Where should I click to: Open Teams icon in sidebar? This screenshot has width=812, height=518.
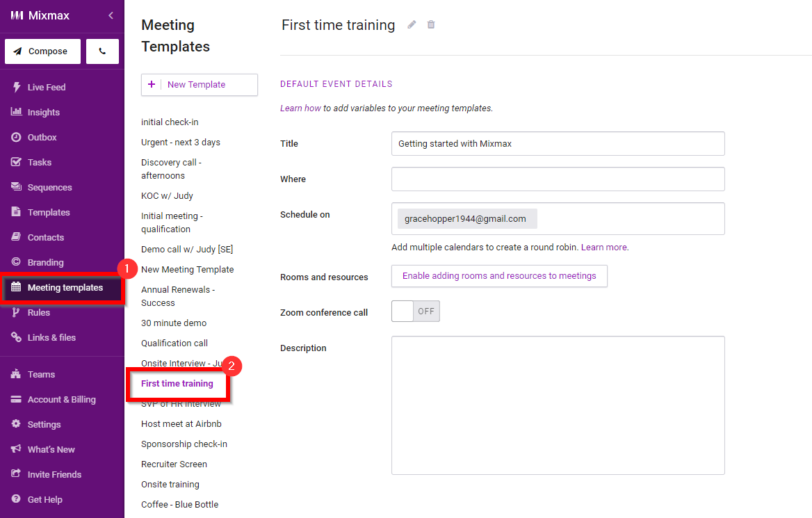pyautogui.click(x=17, y=373)
